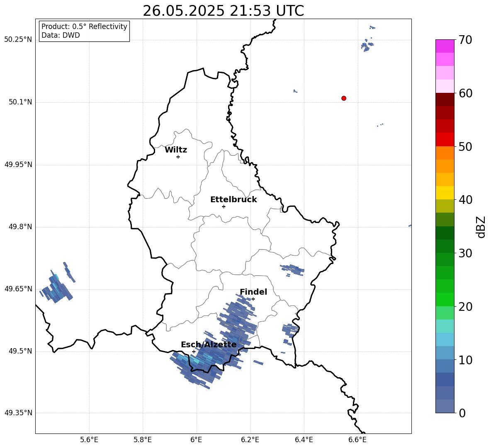Click the dBZ colorbar axis label
Viewport: 491px width, 448px height.
(x=481, y=227)
